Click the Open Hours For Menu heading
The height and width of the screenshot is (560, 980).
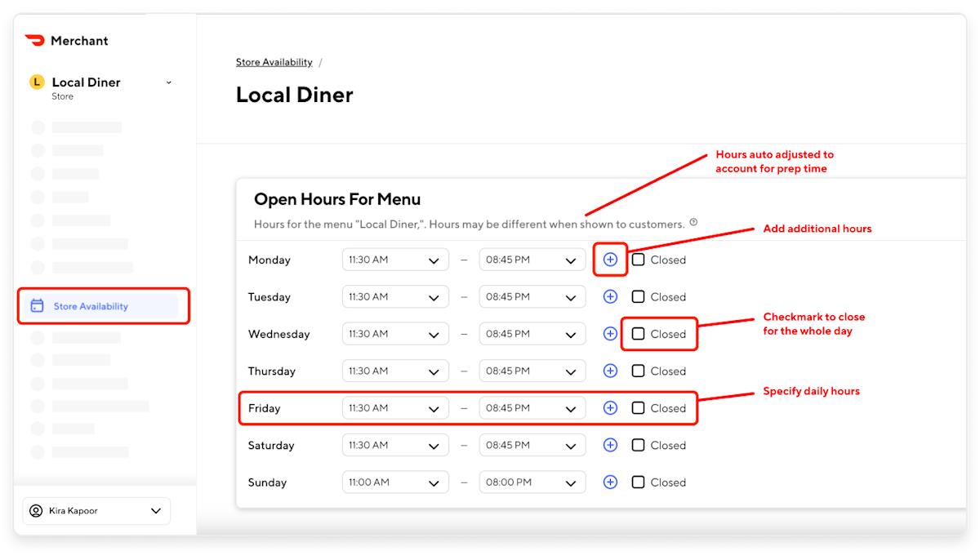(x=337, y=199)
